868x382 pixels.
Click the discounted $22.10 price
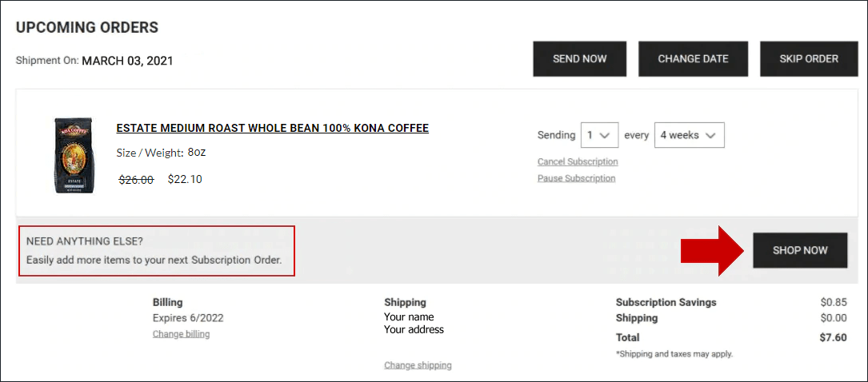[185, 179]
